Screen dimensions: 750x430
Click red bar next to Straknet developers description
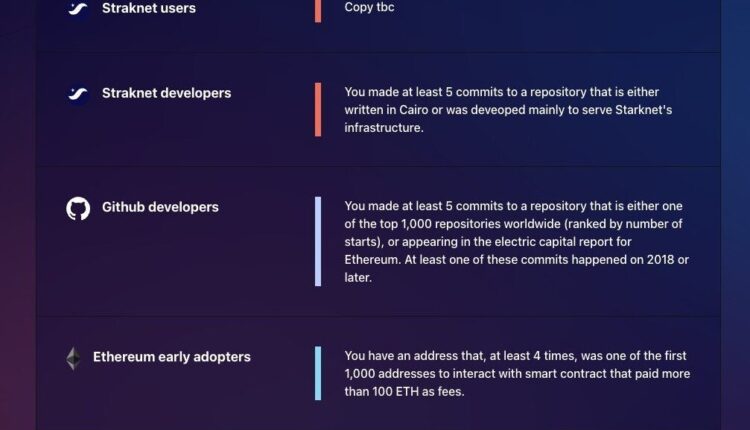click(318, 109)
